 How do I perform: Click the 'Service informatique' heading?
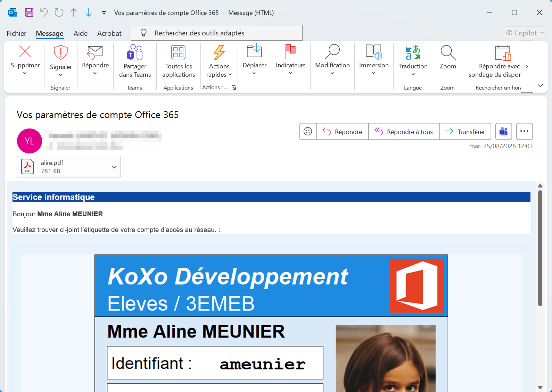53,197
